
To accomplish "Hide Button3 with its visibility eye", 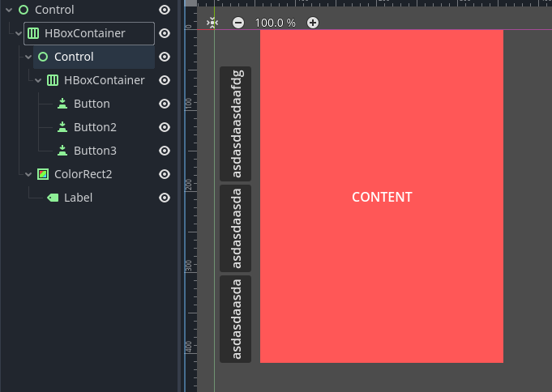I will pos(165,151).
